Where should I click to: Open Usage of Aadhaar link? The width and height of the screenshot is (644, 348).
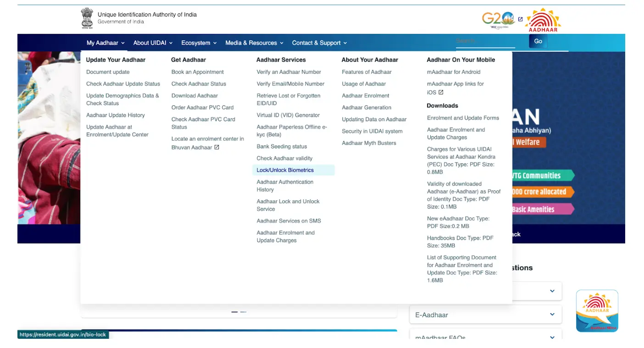(364, 84)
